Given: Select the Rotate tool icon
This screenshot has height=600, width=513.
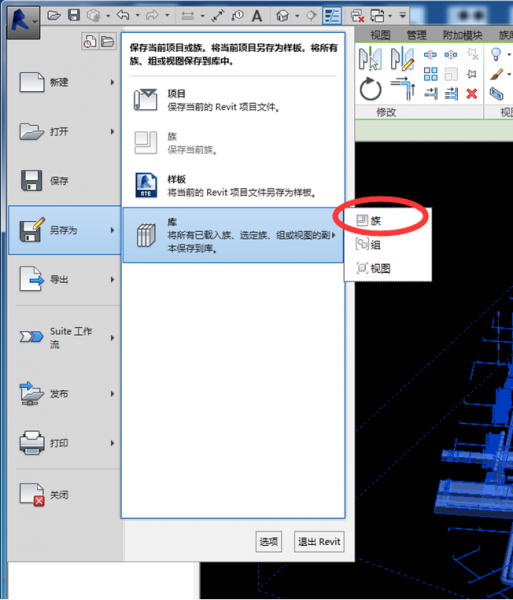Looking at the screenshot, I should (370, 89).
